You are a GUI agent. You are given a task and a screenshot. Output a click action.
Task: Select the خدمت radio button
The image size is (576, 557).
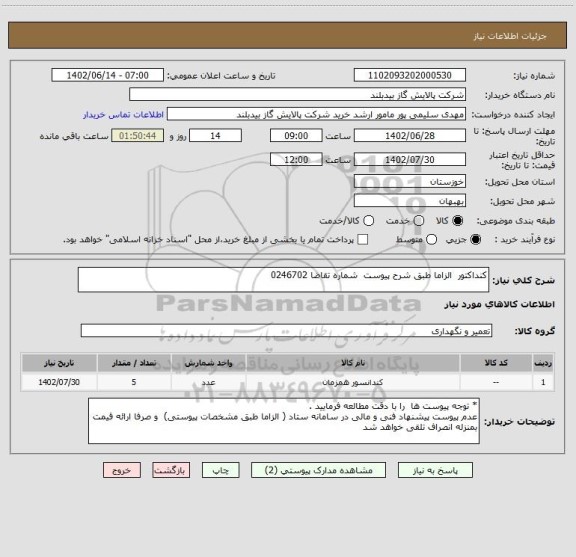[x=419, y=221]
